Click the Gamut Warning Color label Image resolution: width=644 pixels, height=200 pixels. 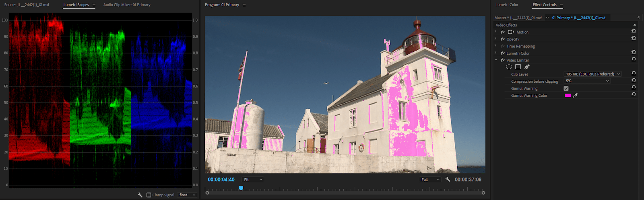coord(529,96)
